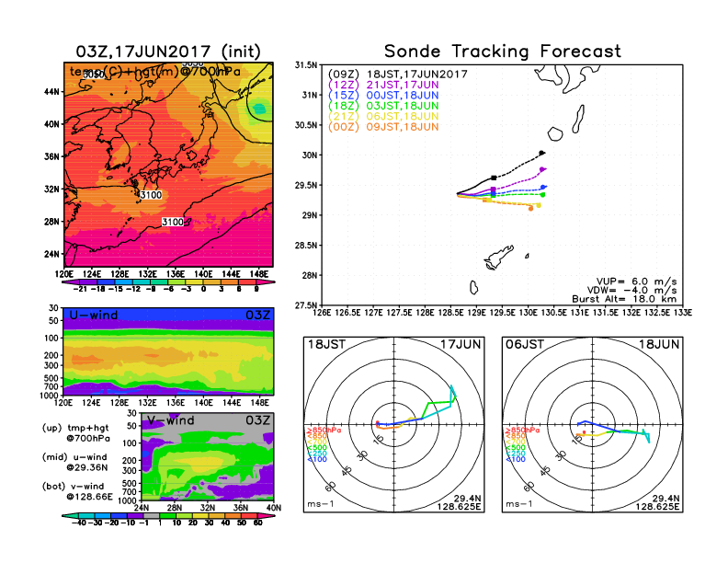Click "128.625E" in the 18JST hodograph
The width and height of the screenshot is (728, 563).
point(459,507)
